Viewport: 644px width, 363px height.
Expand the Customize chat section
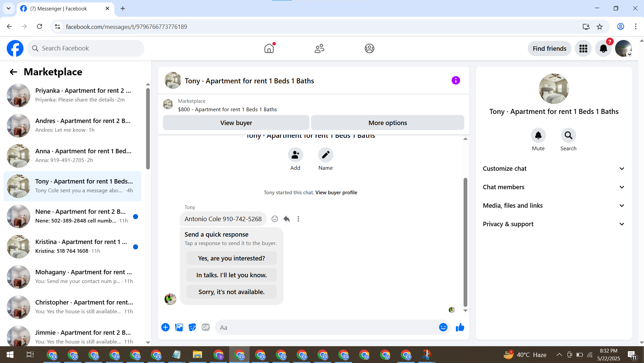pos(554,169)
